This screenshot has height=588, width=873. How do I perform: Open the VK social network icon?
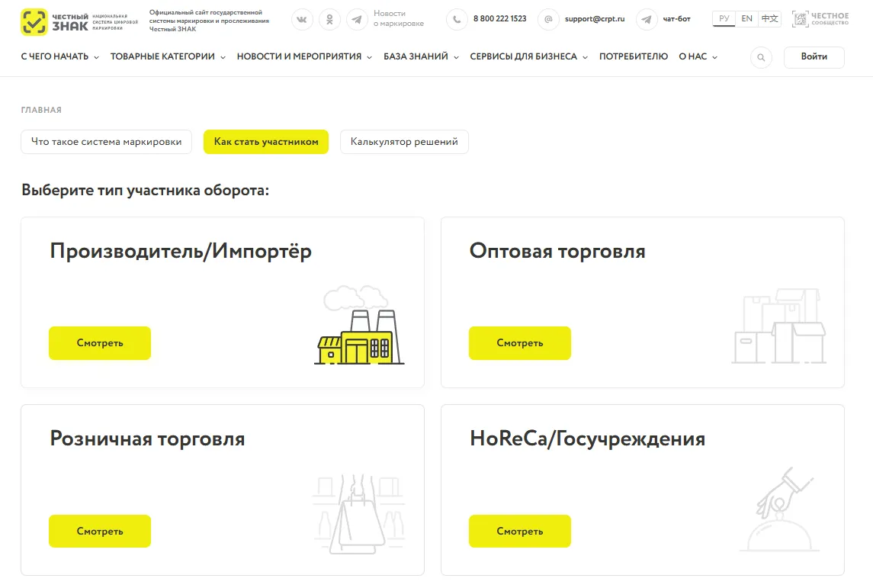click(x=303, y=20)
